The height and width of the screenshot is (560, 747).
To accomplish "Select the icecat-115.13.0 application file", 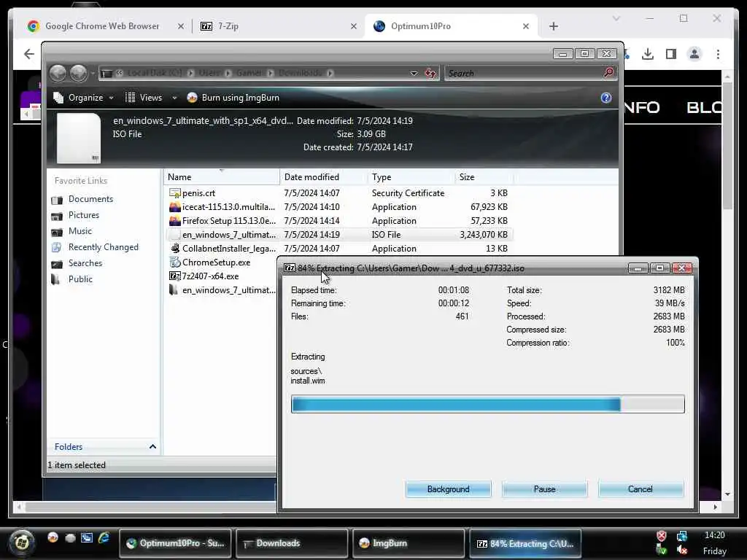I will pos(338,206).
